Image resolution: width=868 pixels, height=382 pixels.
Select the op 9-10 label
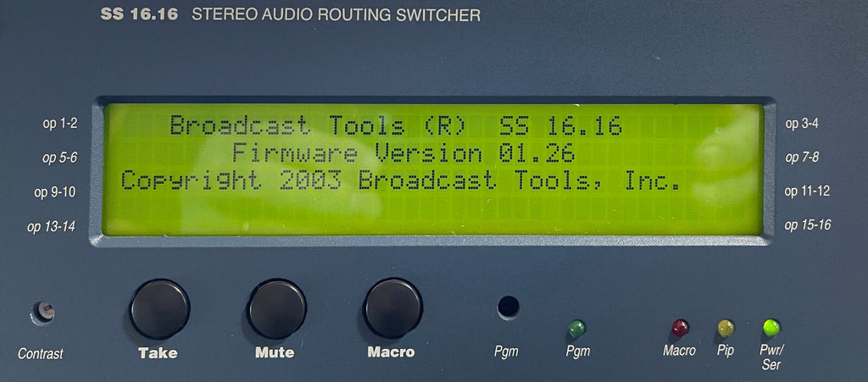click(x=55, y=192)
